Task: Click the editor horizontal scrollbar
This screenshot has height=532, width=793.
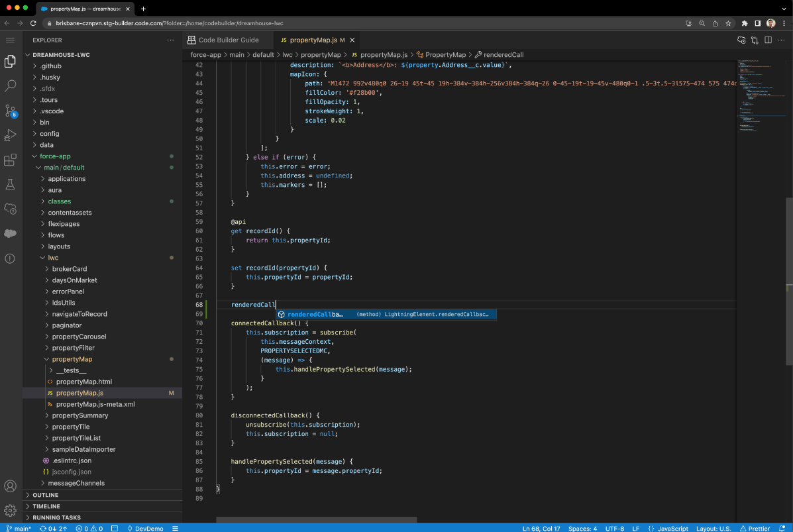Action: pos(317,520)
